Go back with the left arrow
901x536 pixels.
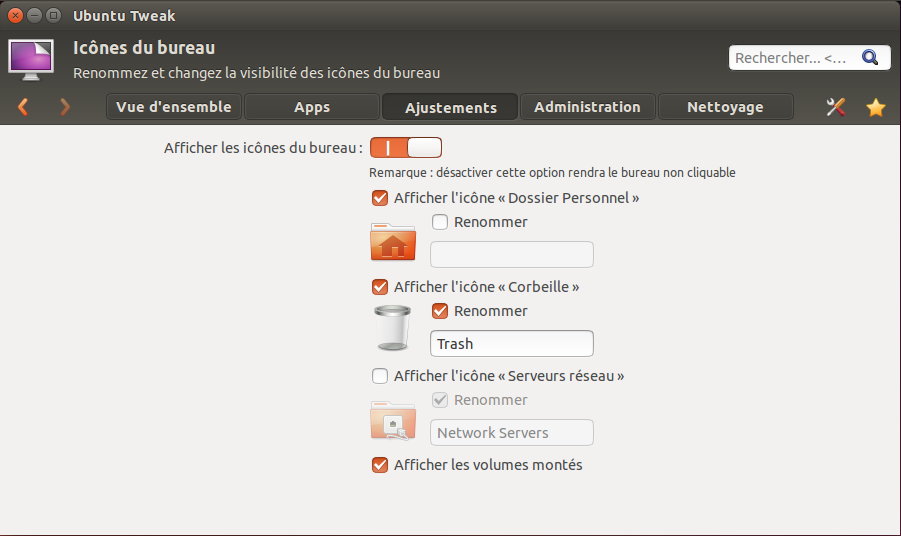pyautogui.click(x=23, y=107)
